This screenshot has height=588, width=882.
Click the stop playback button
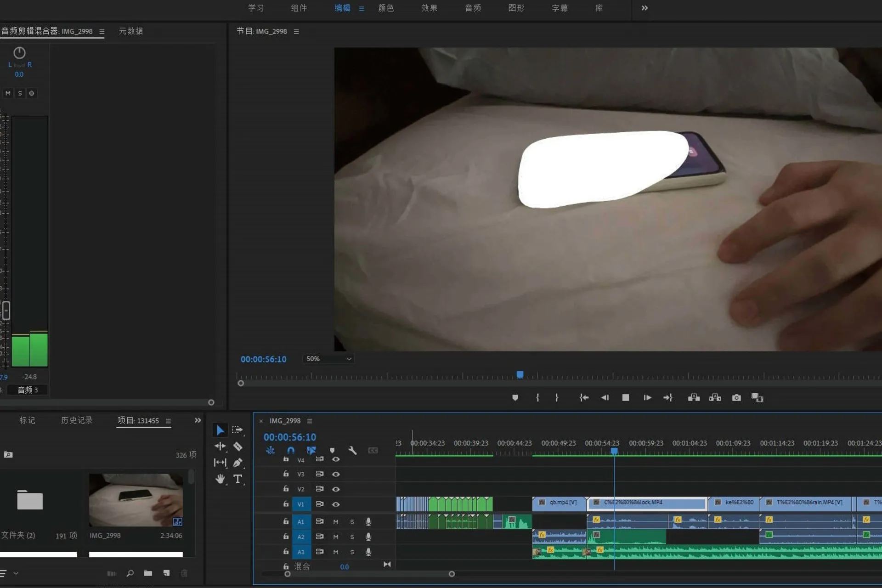(x=625, y=398)
